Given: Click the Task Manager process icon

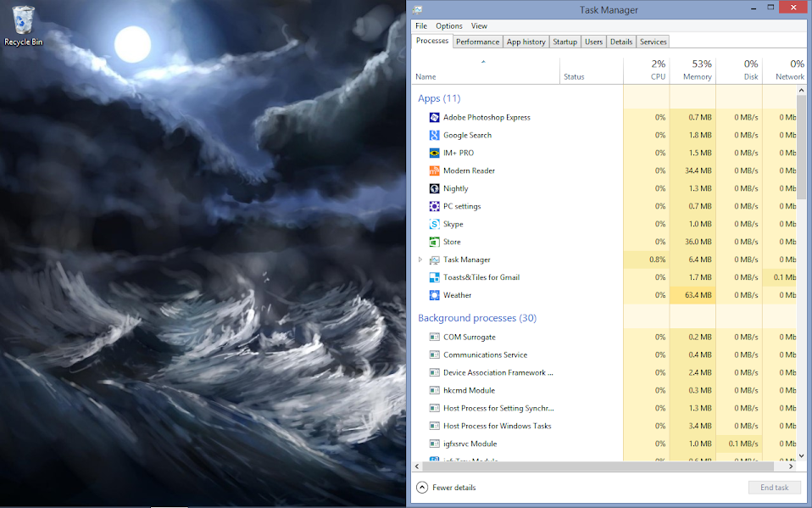Looking at the screenshot, I should pos(435,260).
